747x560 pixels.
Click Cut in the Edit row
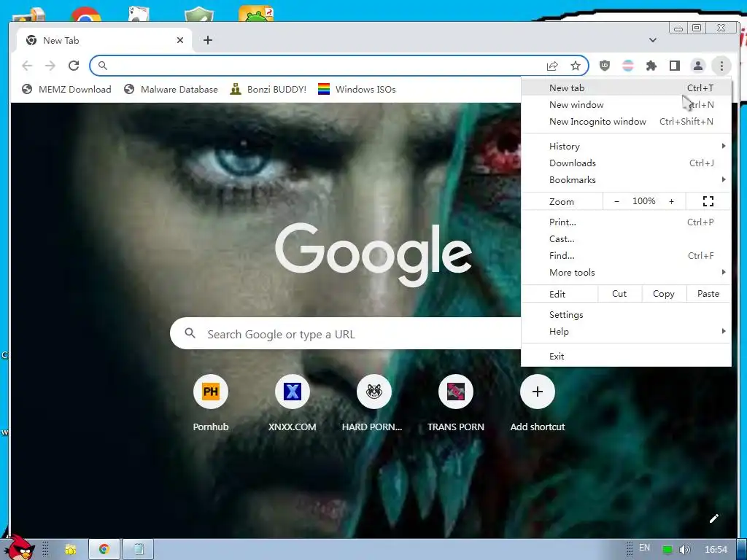click(619, 294)
